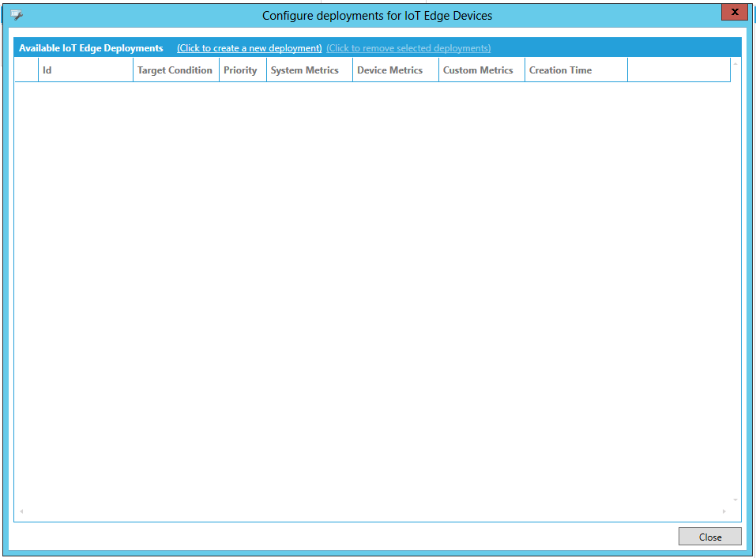Sort by Target Condition column header

point(175,70)
